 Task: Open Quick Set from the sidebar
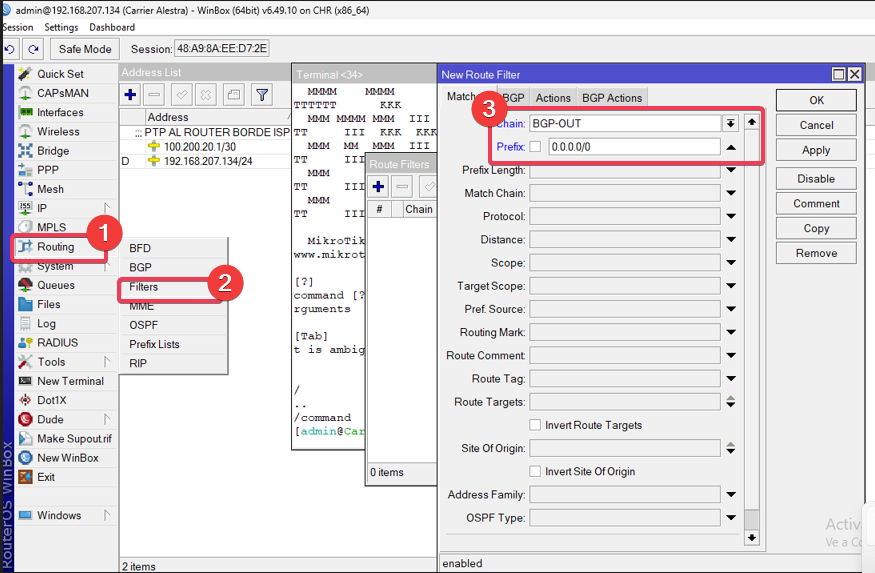pos(60,74)
